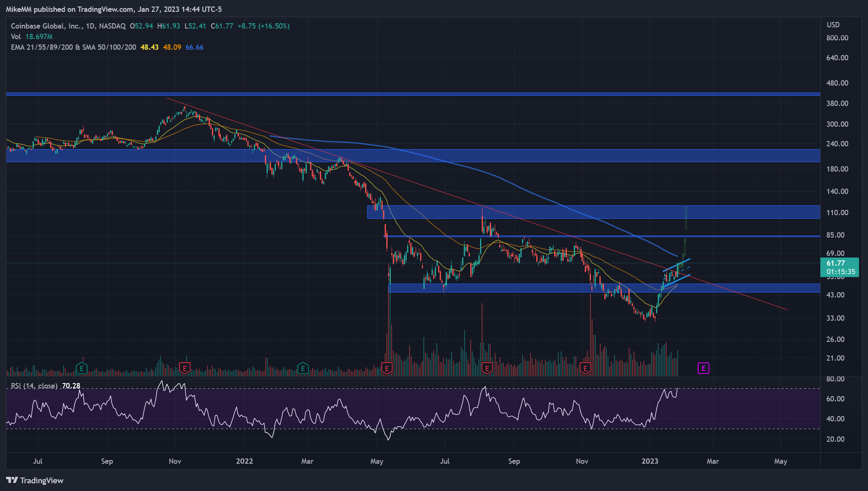868x491 pixels.
Task: Click the 85.00 price axis label
Action: 835,235
